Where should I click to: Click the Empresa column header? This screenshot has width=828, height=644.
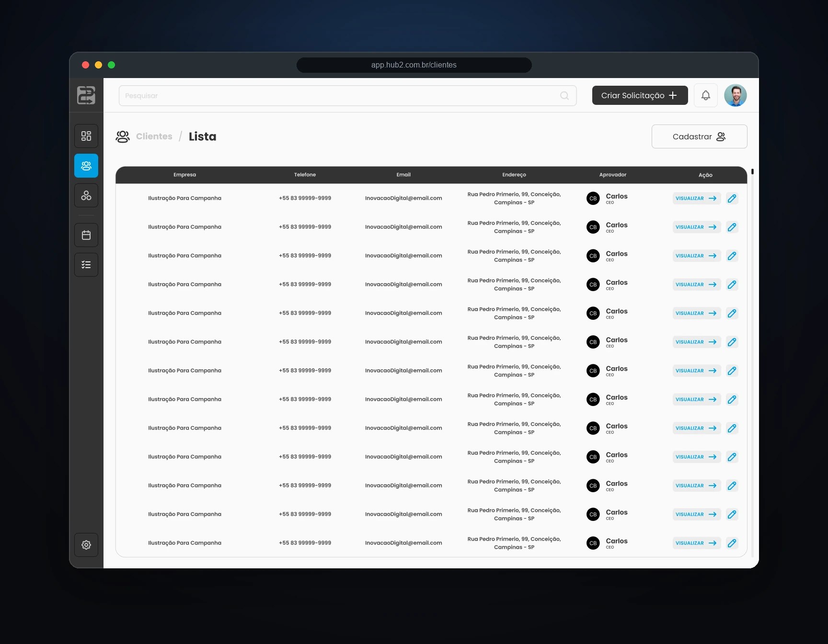(x=185, y=175)
